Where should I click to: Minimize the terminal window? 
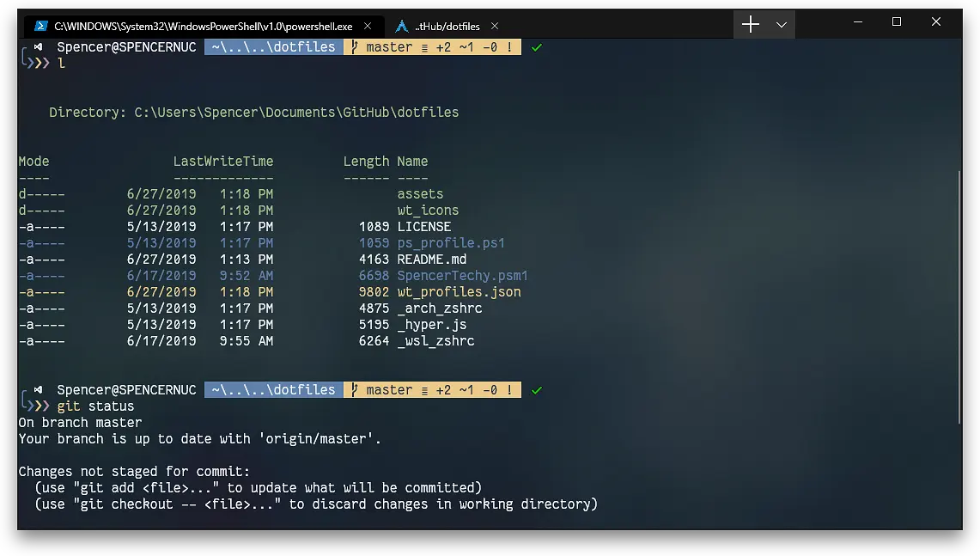coord(857,21)
